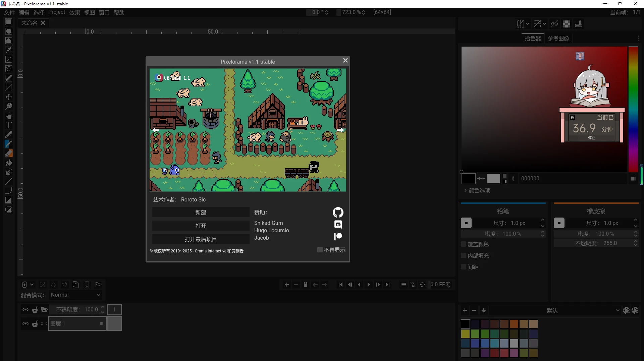Toggle pixel perfect mode
This screenshot has width=644, height=361.
pos(554,24)
